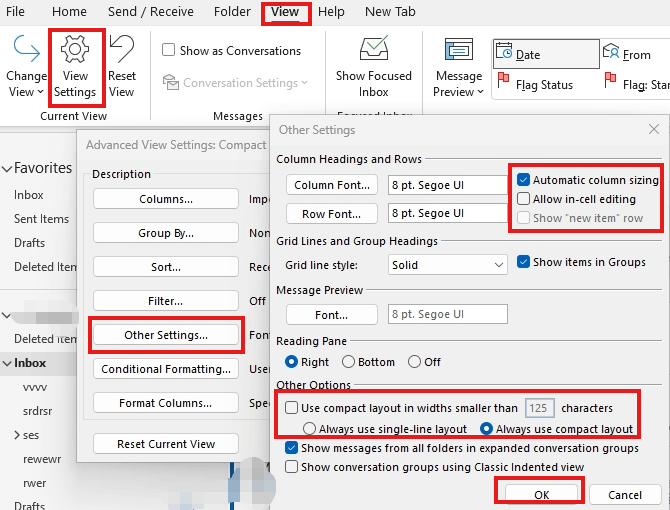Click Reset Current View button
The height and width of the screenshot is (510, 670).
(x=166, y=444)
